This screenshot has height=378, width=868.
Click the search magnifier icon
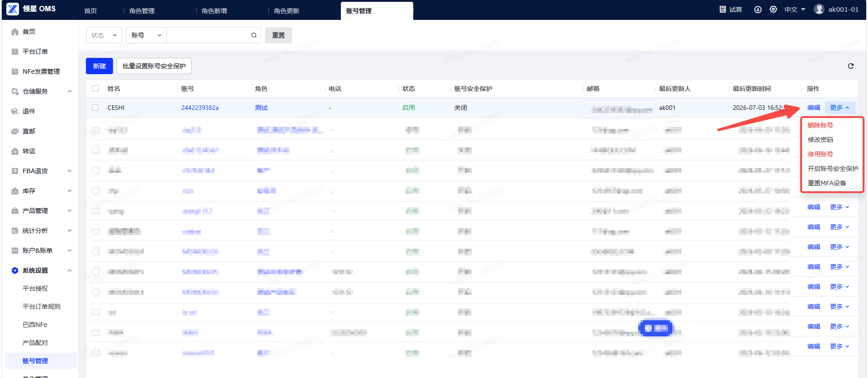tap(254, 35)
